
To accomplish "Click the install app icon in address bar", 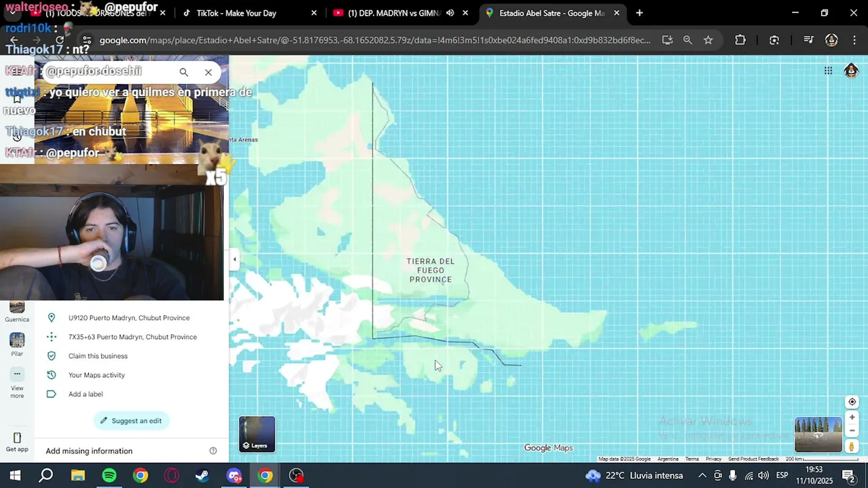I will [667, 40].
